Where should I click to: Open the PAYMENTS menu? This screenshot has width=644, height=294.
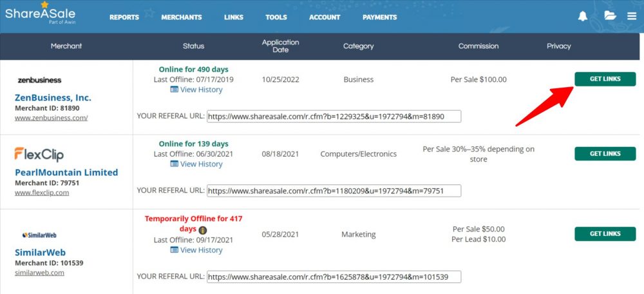tap(379, 17)
